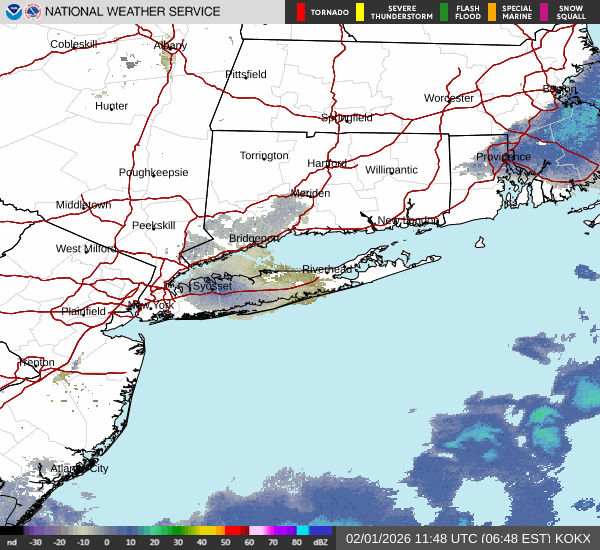The image size is (600, 550).
Task: Select the orange Special Marine legend swatch
Action: tap(494, 12)
